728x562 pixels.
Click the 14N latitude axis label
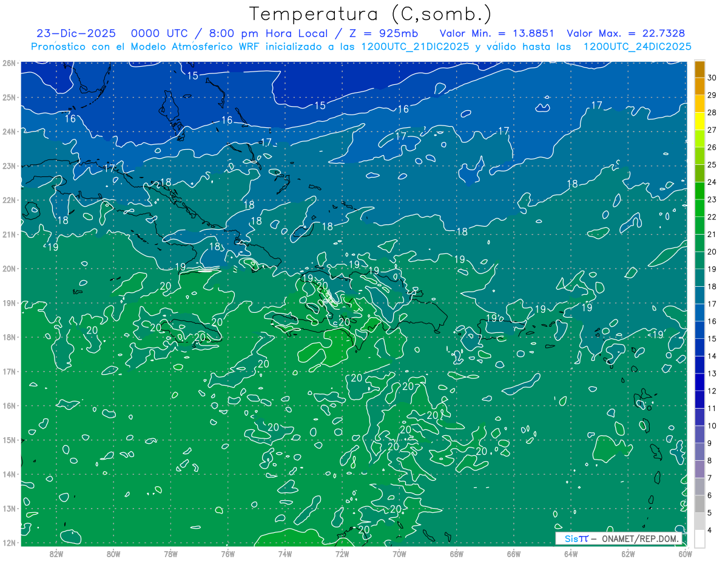pyautogui.click(x=8, y=474)
